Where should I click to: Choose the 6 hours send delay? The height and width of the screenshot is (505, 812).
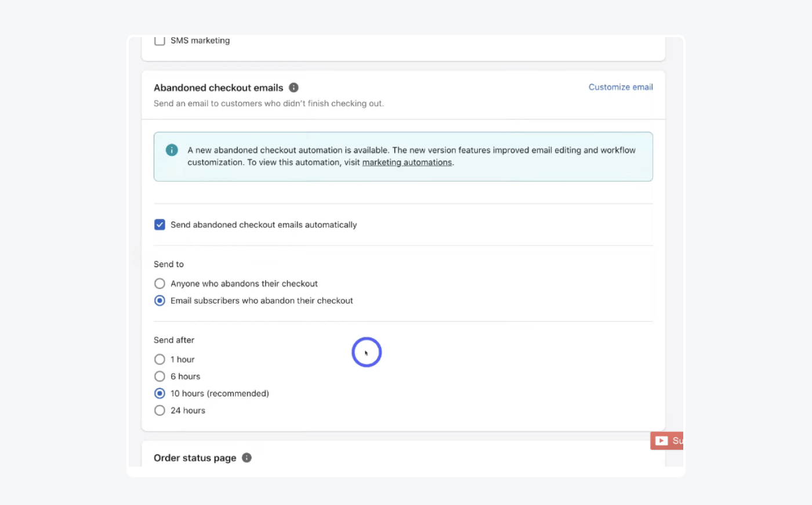[159, 376]
